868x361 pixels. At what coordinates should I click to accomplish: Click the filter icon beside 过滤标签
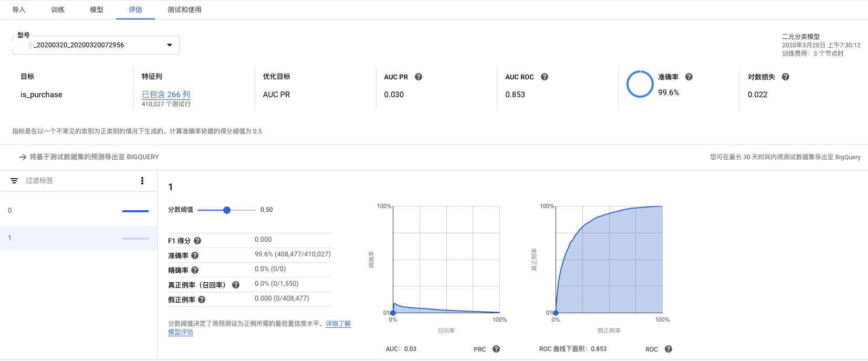coord(14,181)
